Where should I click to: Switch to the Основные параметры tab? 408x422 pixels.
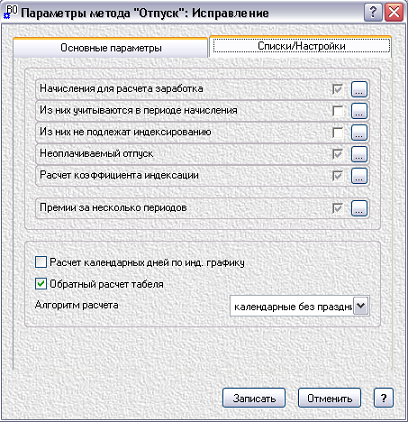(111, 48)
